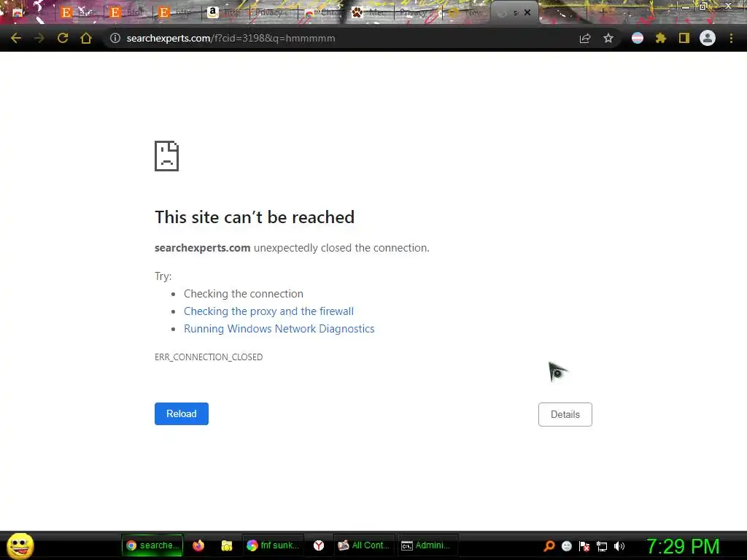Click the heading This site can't be reached

click(x=255, y=217)
